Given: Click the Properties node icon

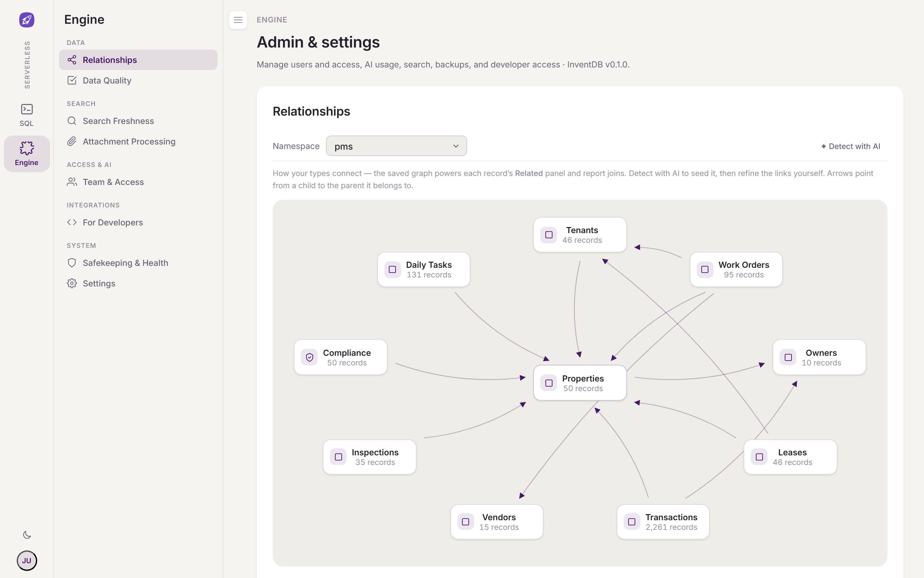Looking at the screenshot, I should pyautogui.click(x=549, y=383).
